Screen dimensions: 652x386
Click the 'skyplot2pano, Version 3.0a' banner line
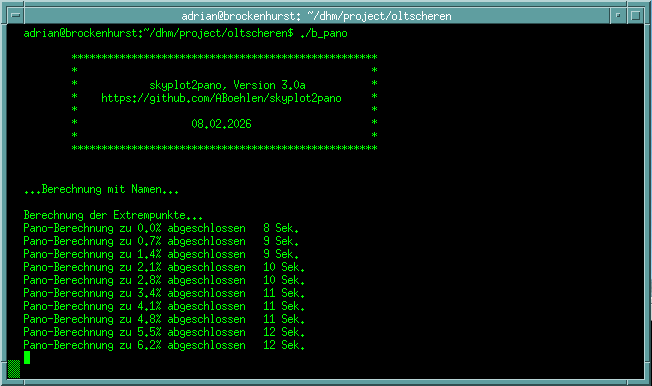coord(227,85)
